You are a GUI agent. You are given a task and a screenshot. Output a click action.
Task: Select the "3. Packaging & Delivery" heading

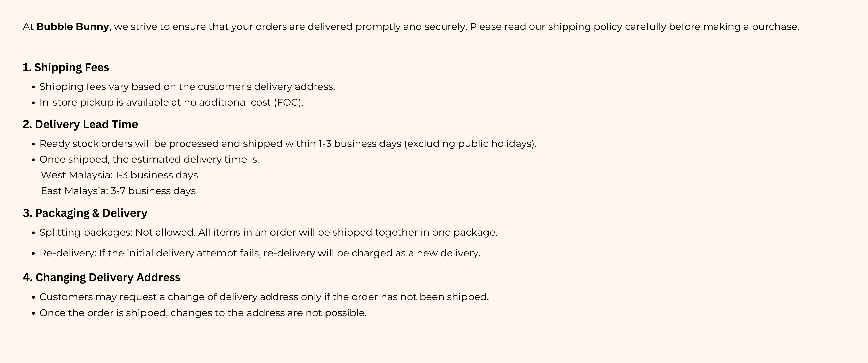[85, 213]
